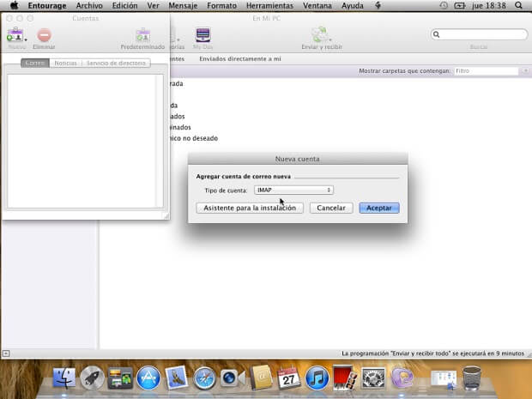Click Aceptar in Nueva cuenta dialog

click(379, 208)
